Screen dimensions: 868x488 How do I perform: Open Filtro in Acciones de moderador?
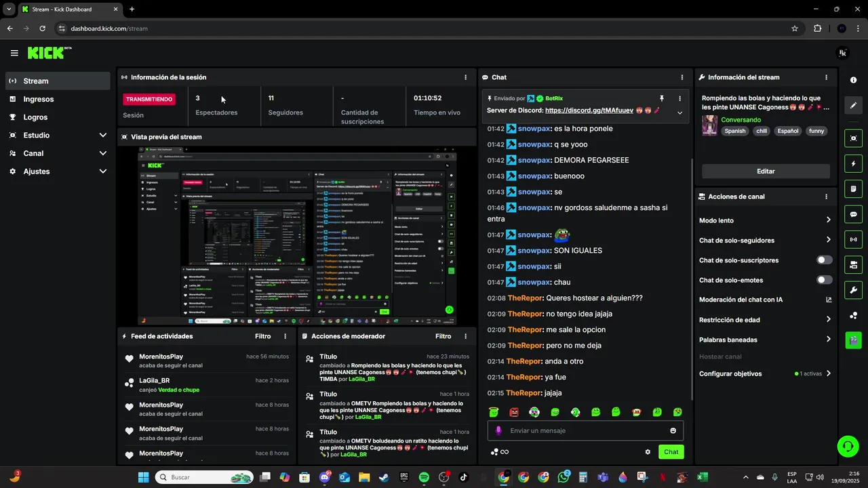443,336
